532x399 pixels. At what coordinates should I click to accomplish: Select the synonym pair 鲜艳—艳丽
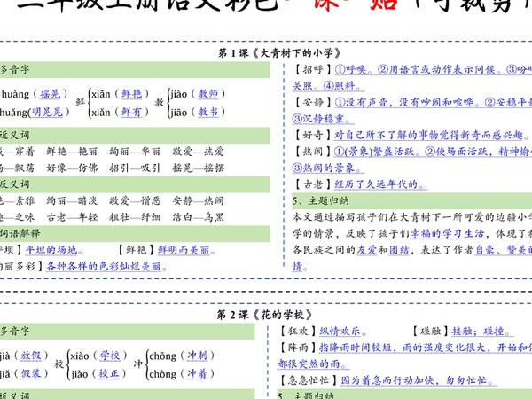(x=72, y=152)
